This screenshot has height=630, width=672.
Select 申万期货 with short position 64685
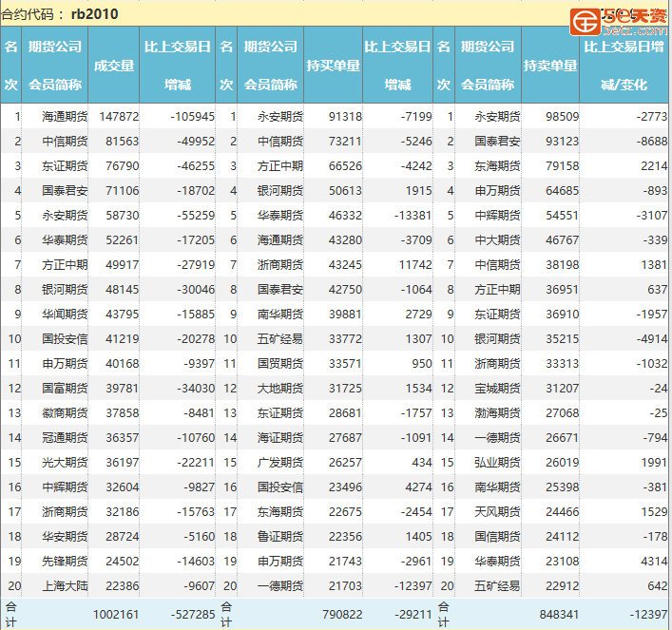coord(497,191)
